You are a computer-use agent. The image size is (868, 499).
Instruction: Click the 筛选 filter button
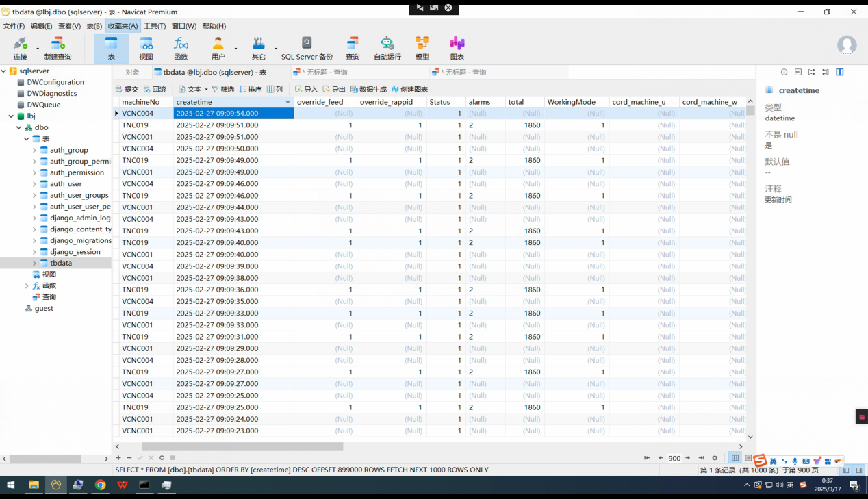point(222,90)
